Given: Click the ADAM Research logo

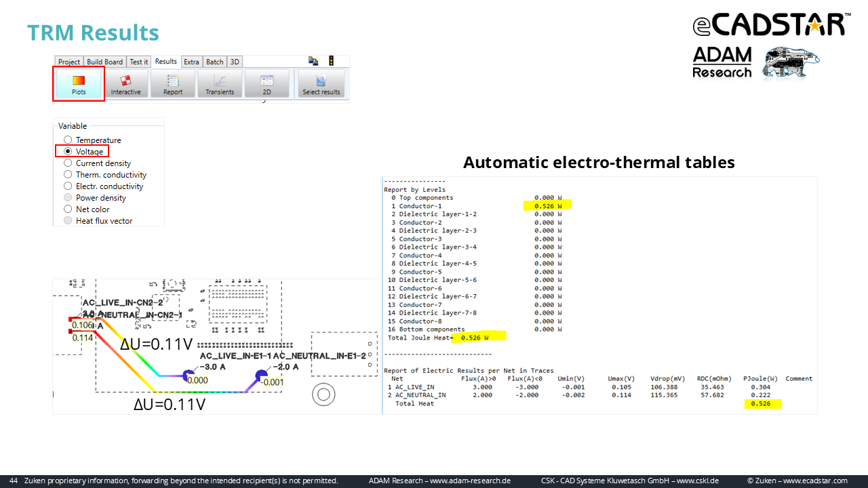Looking at the screenshot, I should coord(722,62).
